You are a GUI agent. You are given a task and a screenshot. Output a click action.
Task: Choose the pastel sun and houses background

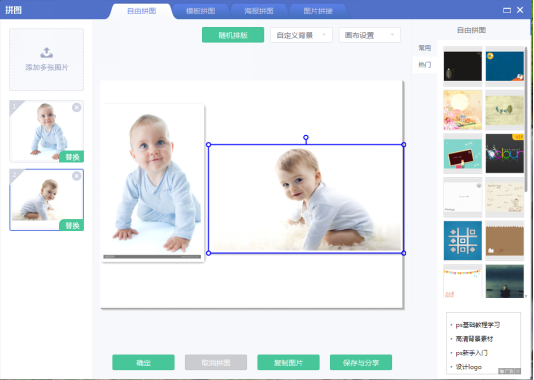tap(463, 110)
